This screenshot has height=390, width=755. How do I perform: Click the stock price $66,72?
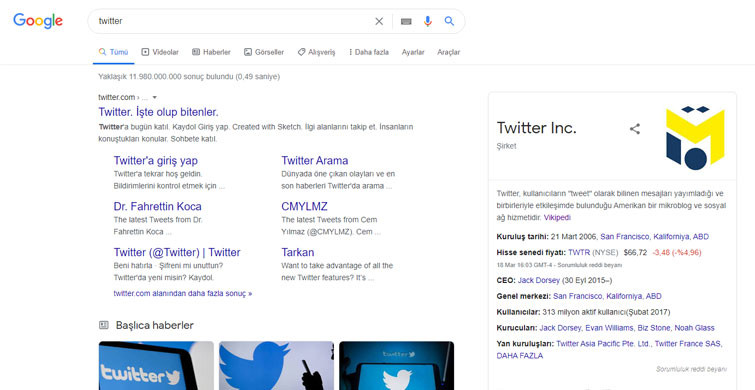coord(635,252)
